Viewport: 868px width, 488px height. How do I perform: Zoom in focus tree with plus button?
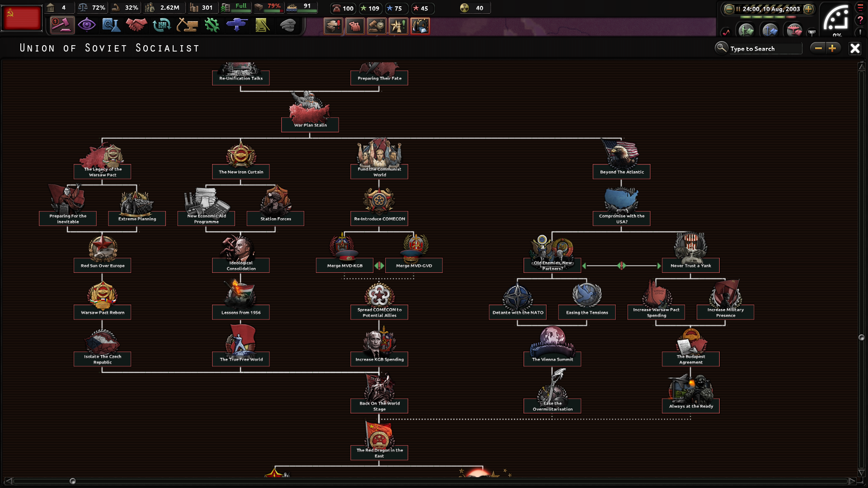pyautogui.click(x=833, y=48)
